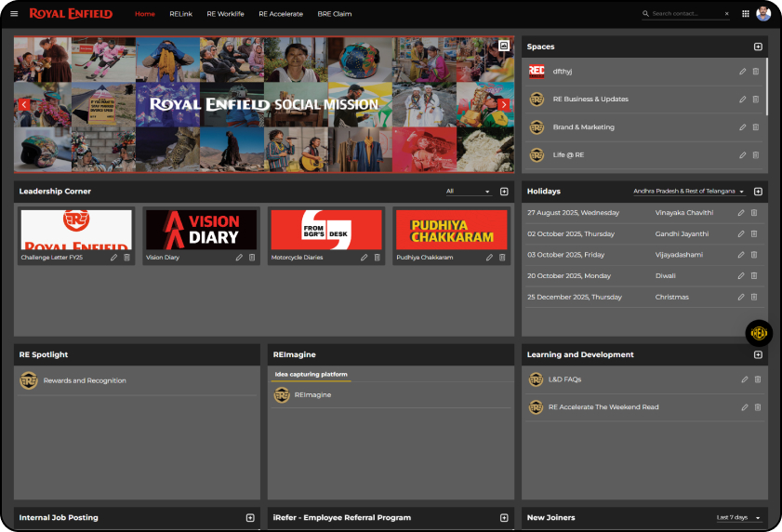Open RE Worklife menu item
782x532 pixels.
[225, 14]
